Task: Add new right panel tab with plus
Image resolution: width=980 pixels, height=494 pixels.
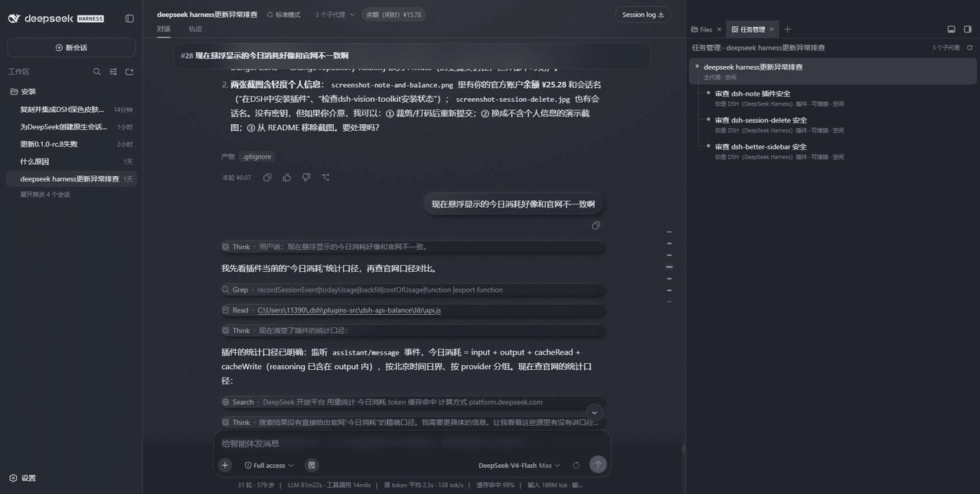Action: (788, 29)
